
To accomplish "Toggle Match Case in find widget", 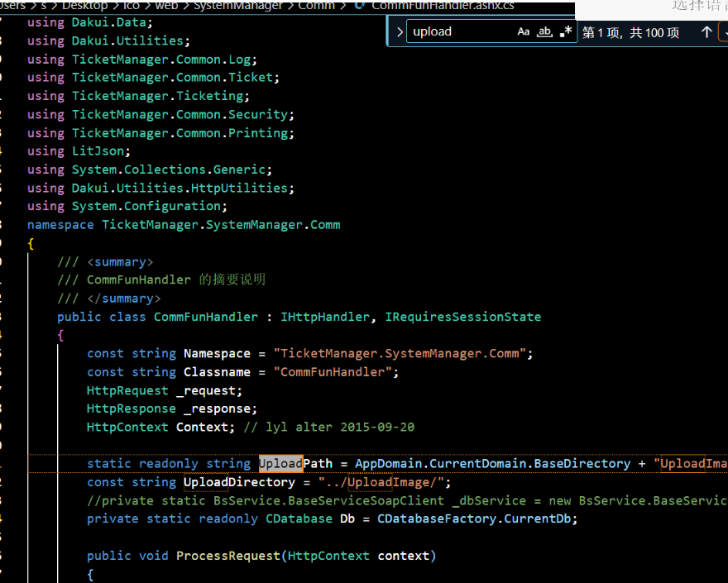I will 523,31.
